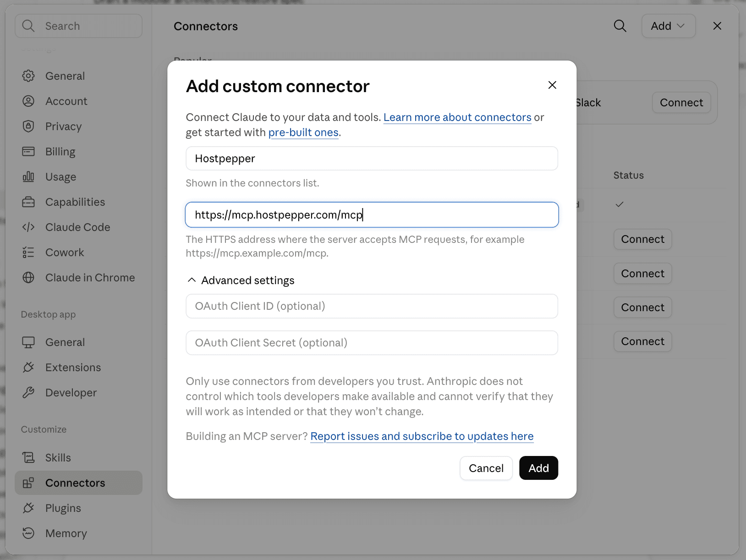Click the Extensions plug icon
Screen dimensions: 746x560
[28, 368]
